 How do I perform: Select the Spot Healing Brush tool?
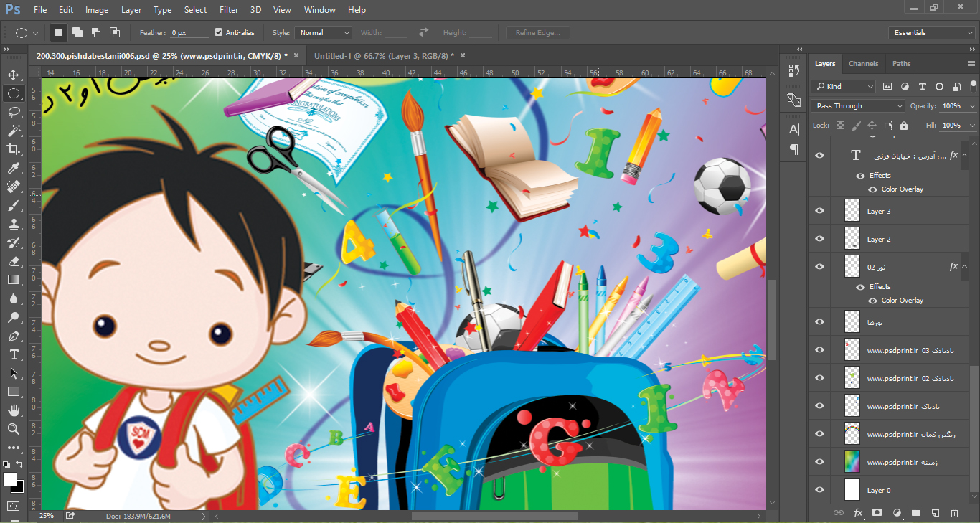click(x=13, y=187)
